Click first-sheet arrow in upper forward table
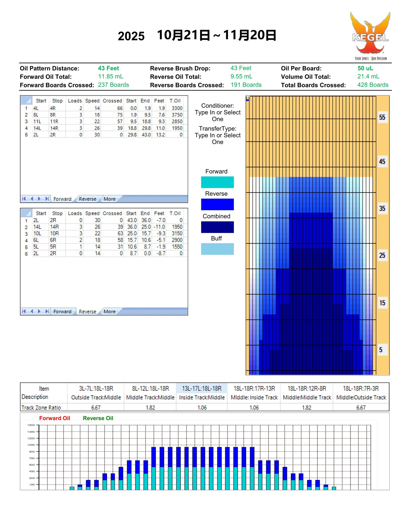This screenshot has width=411, height=532. click(24, 199)
